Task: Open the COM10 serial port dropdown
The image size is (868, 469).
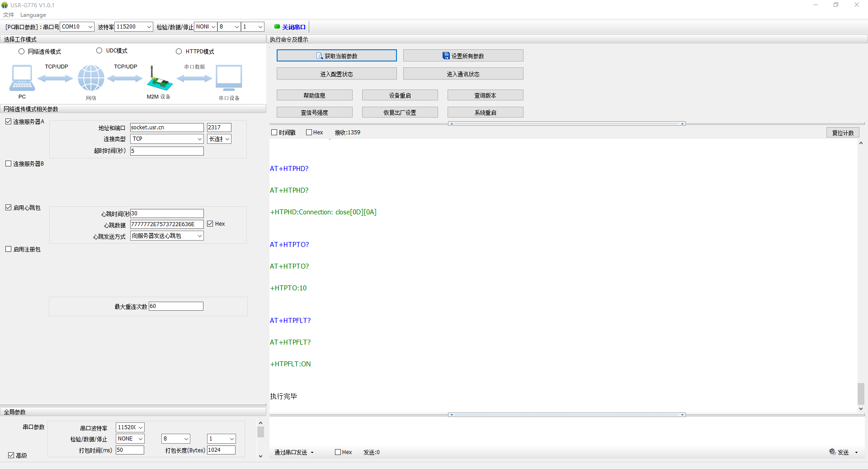Action: pyautogui.click(x=77, y=27)
